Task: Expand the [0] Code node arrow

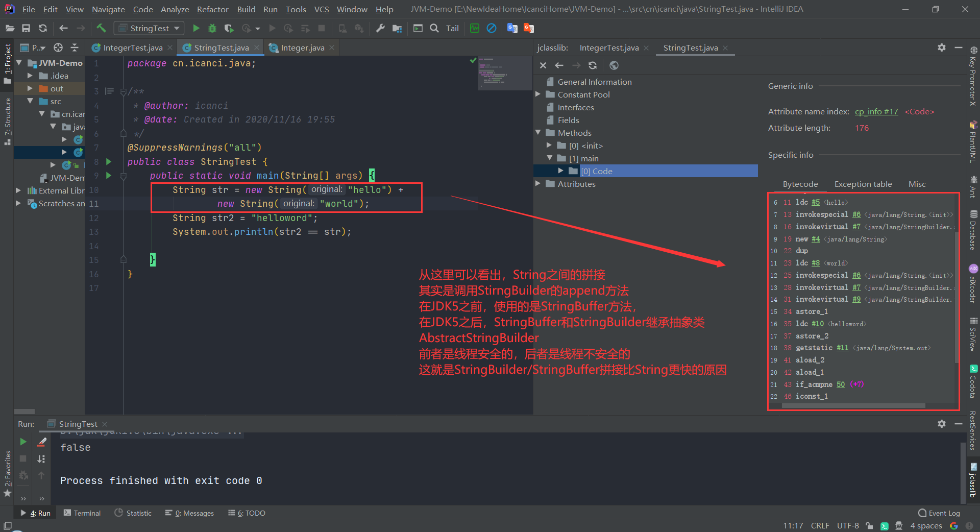Action: (x=561, y=171)
